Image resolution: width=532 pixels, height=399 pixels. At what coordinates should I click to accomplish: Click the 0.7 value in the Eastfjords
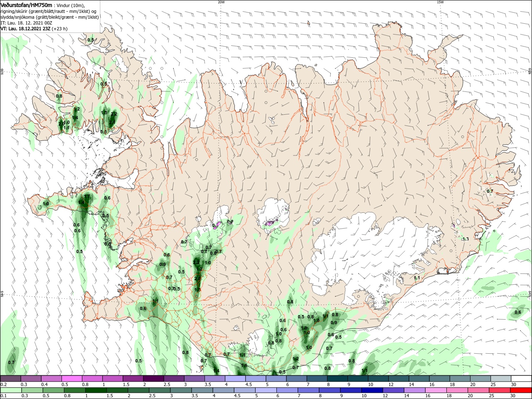[490, 191]
